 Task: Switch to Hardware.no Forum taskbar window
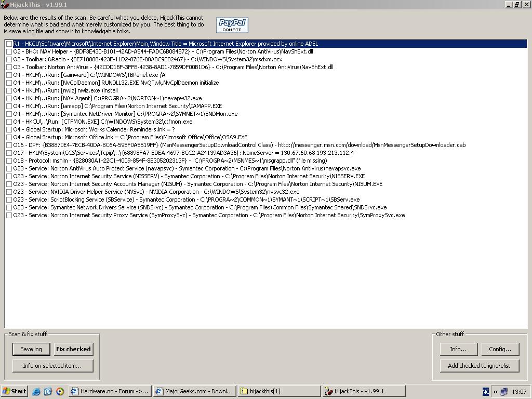click(x=110, y=391)
